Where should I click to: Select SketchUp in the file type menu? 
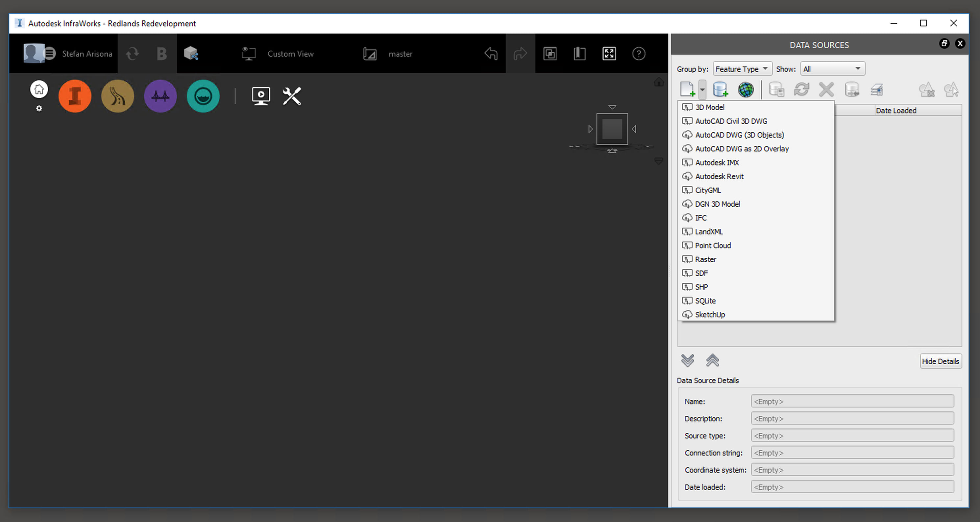point(709,315)
